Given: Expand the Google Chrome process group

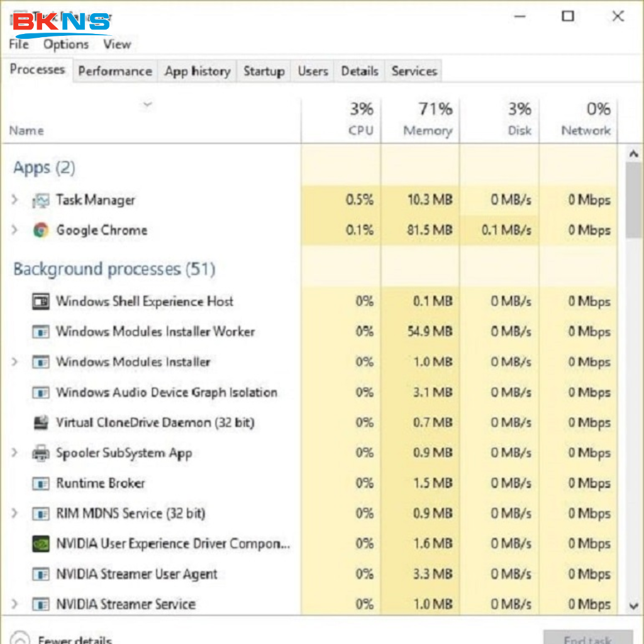Looking at the screenshot, I should [x=14, y=230].
